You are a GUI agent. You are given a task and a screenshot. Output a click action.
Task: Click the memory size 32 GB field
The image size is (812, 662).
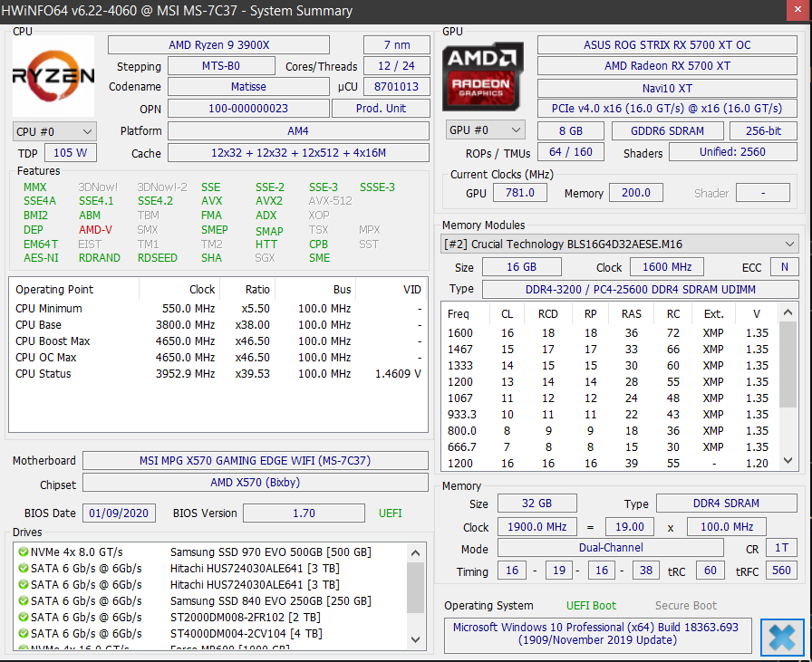click(x=537, y=504)
